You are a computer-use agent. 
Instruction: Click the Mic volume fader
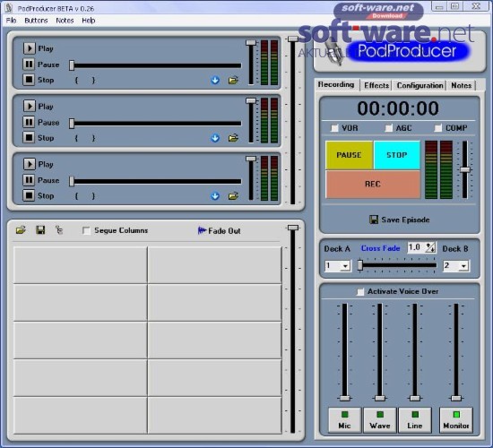tap(344, 352)
